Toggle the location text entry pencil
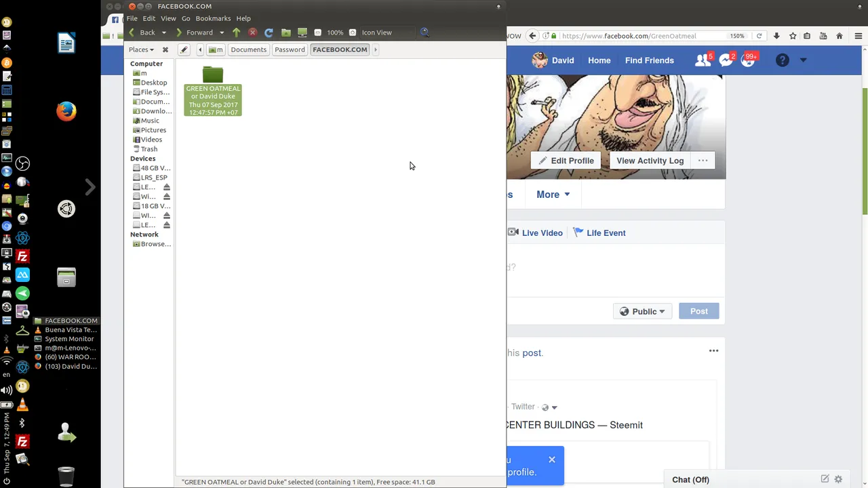 (x=184, y=49)
